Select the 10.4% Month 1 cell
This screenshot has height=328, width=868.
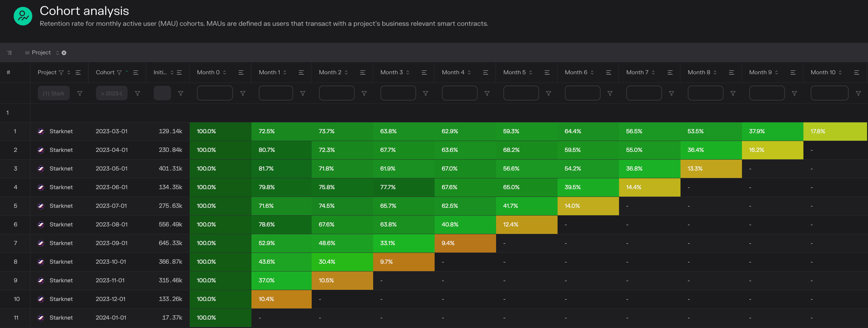point(281,299)
